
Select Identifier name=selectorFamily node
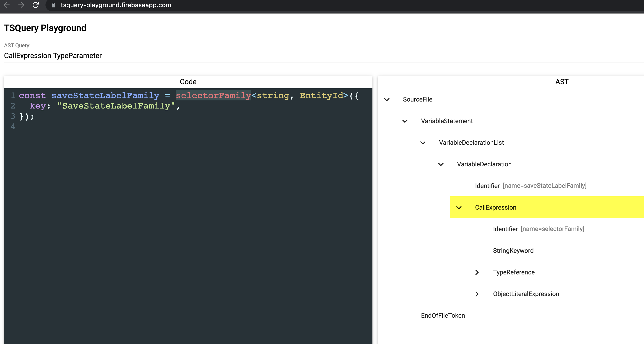pyautogui.click(x=538, y=229)
